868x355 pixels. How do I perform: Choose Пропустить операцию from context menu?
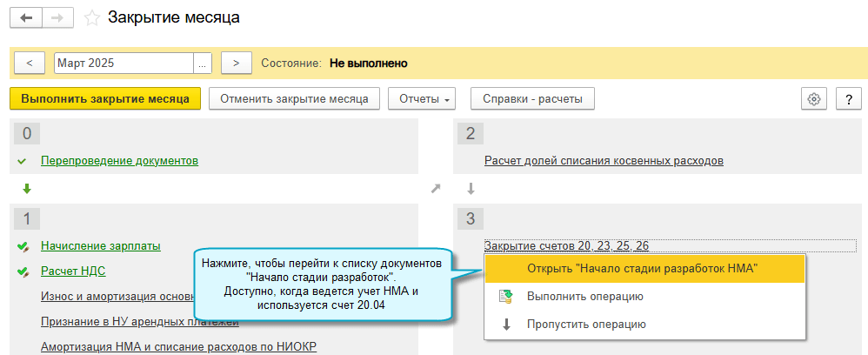click(644, 325)
